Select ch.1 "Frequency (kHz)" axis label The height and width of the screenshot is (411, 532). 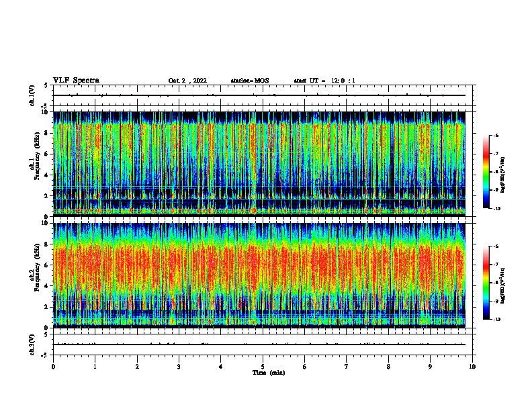[x=38, y=156]
